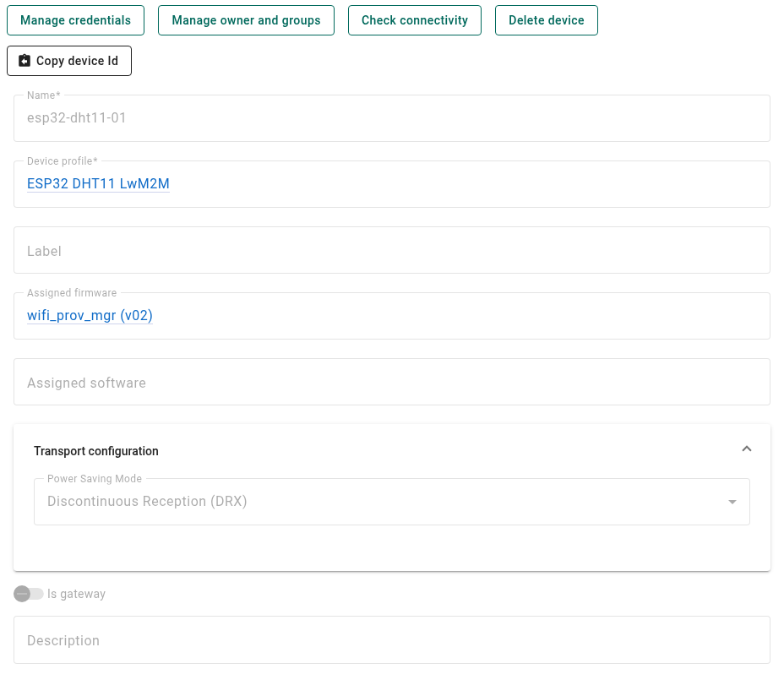Open Manage owner and groups
This screenshot has width=784, height=696.
246,20
